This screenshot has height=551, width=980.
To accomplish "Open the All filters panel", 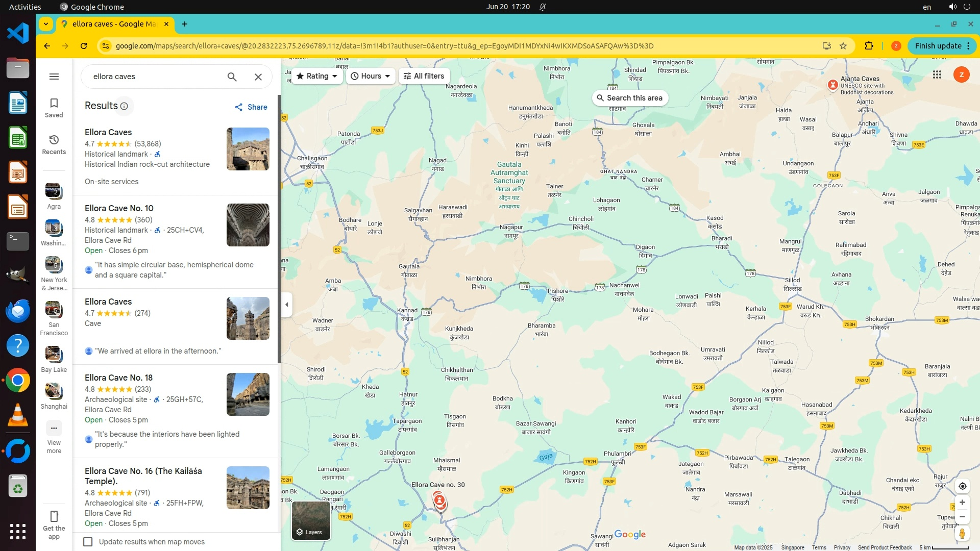I will click(424, 76).
